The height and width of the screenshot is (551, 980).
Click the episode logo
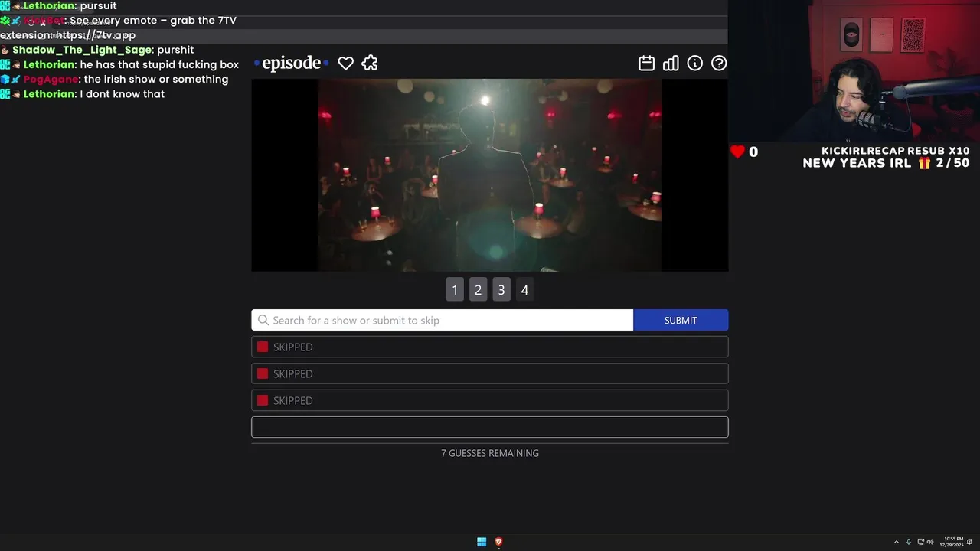point(291,63)
